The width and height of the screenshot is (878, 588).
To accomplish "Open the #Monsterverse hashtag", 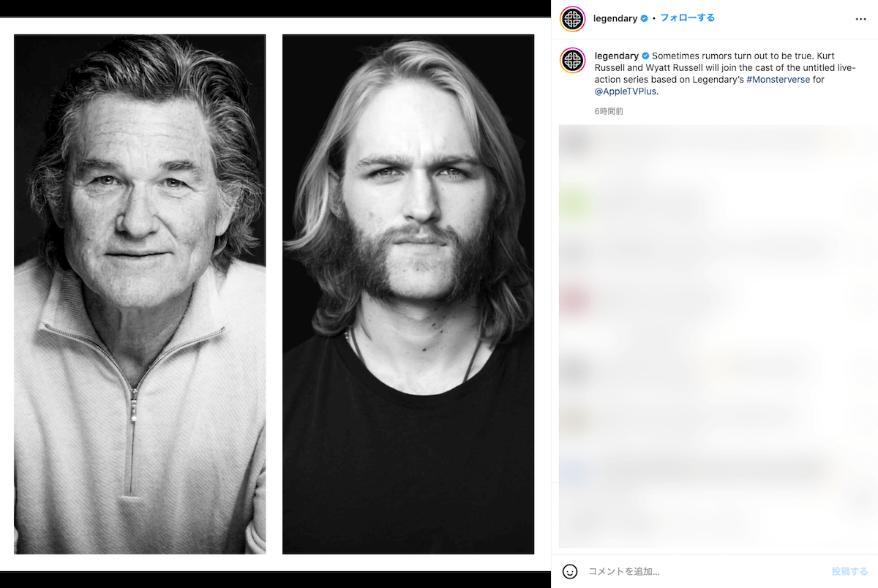I will coord(778,80).
